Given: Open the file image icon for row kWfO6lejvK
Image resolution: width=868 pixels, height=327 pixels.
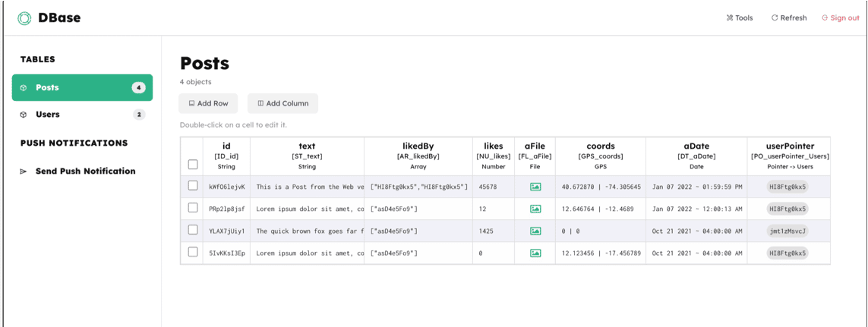Looking at the screenshot, I should pyautogui.click(x=535, y=187).
